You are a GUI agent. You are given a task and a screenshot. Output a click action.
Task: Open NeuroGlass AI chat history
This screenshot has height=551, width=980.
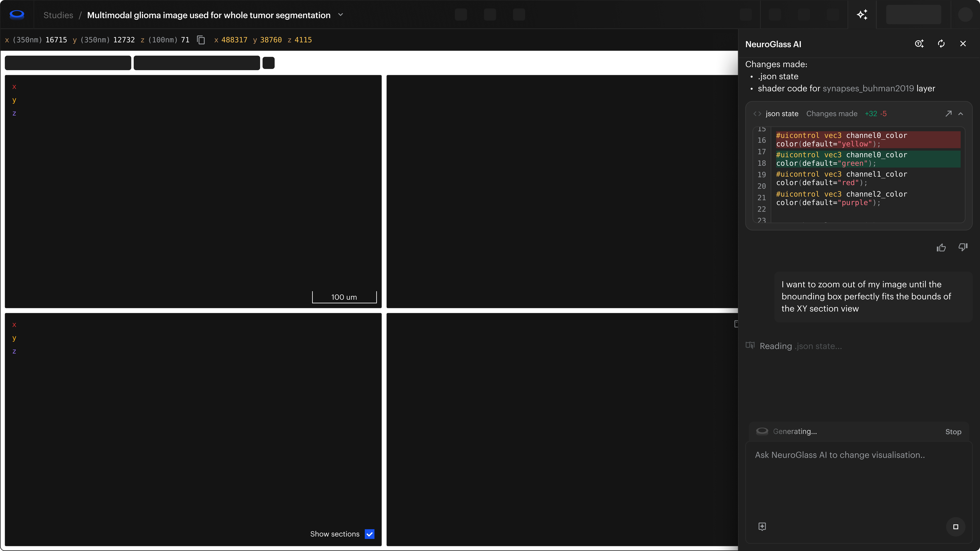click(x=919, y=44)
